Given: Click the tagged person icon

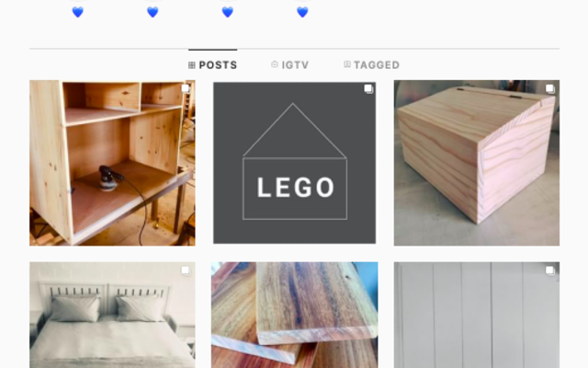Looking at the screenshot, I should pyautogui.click(x=347, y=64).
